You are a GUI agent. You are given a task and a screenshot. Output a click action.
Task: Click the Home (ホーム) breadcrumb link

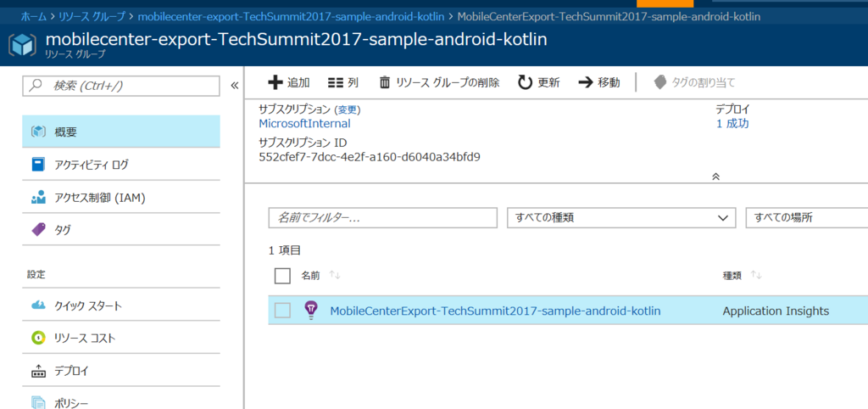click(34, 17)
